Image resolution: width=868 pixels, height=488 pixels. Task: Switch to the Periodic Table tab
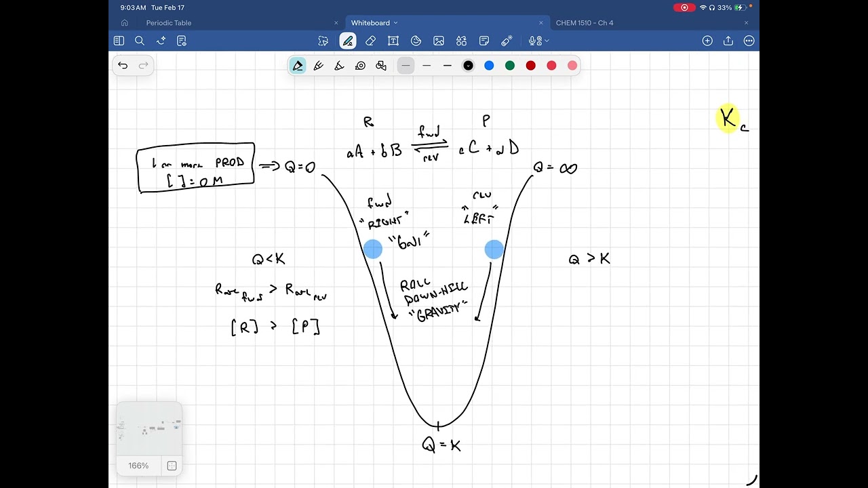point(169,23)
